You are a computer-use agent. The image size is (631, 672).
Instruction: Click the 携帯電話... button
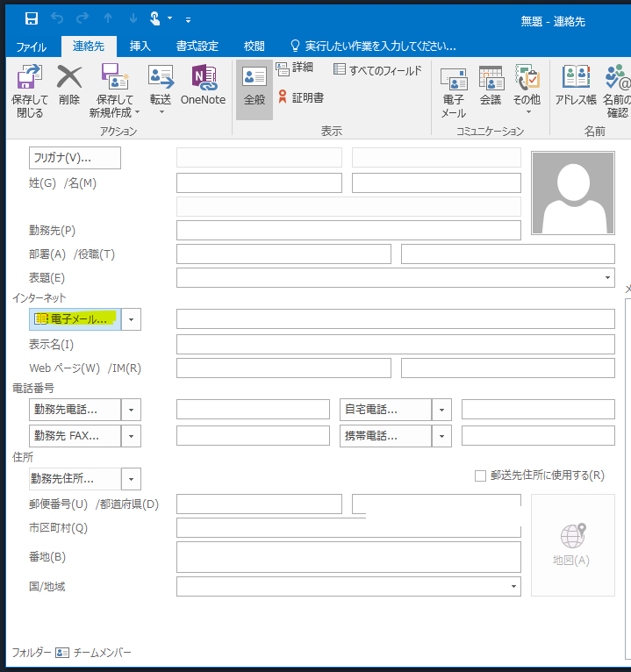[x=385, y=436]
